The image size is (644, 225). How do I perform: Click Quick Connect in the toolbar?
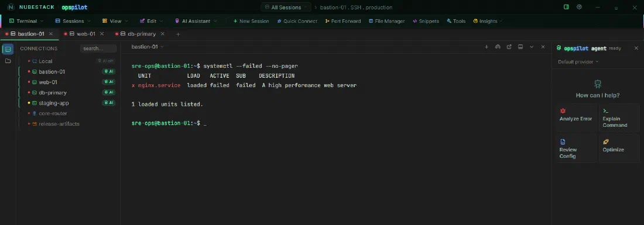297,21
